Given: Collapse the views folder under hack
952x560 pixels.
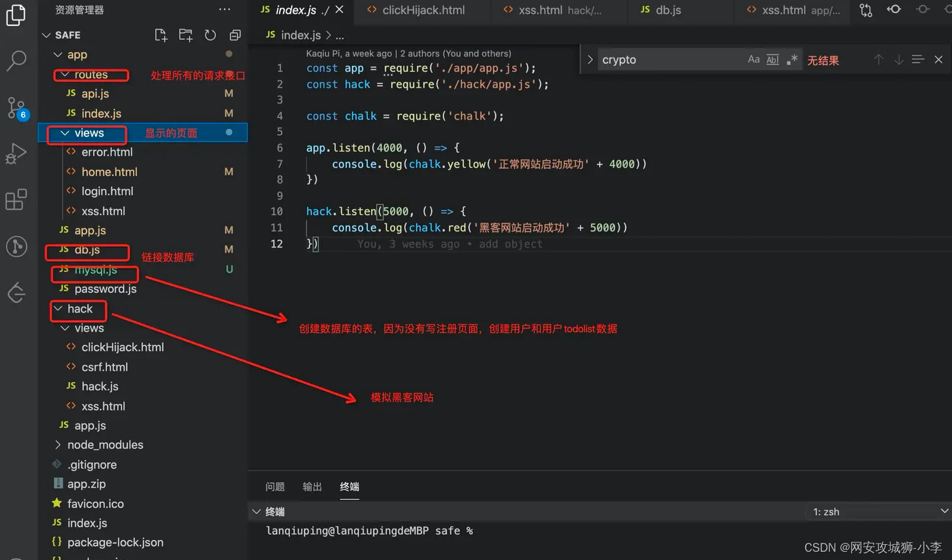Looking at the screenshot, I should [x=65, y=328].
